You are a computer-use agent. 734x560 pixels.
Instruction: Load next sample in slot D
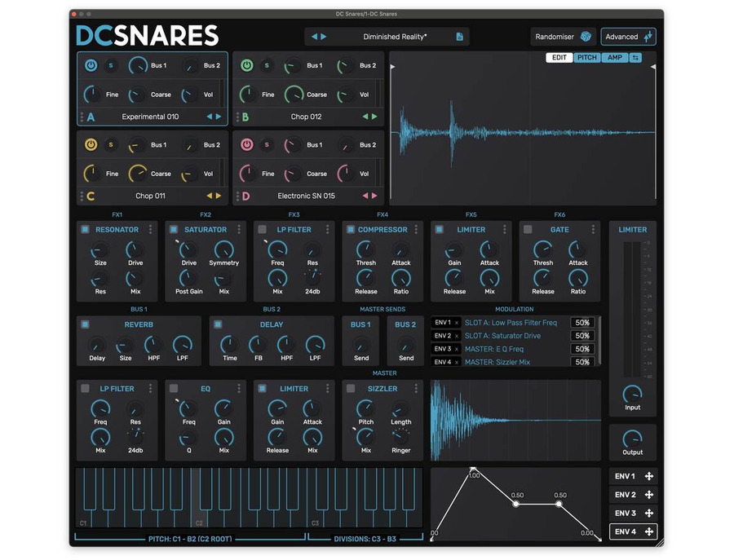pos(374,196)
